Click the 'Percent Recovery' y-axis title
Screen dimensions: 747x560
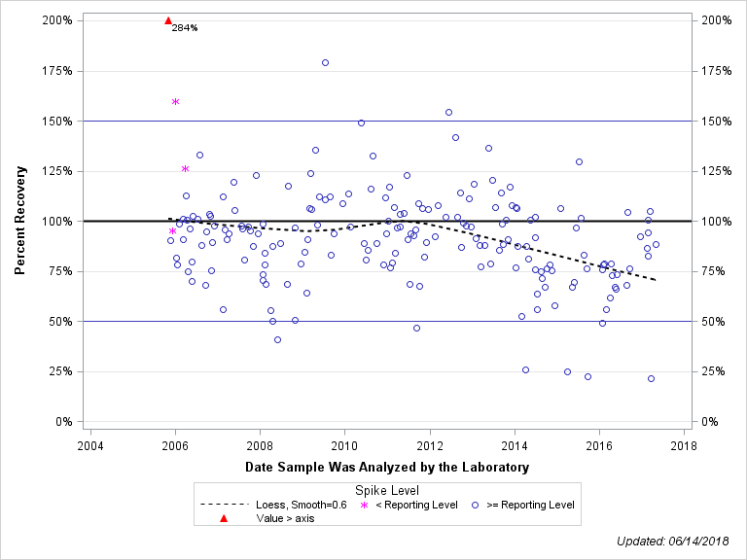[x=19, y=220]
